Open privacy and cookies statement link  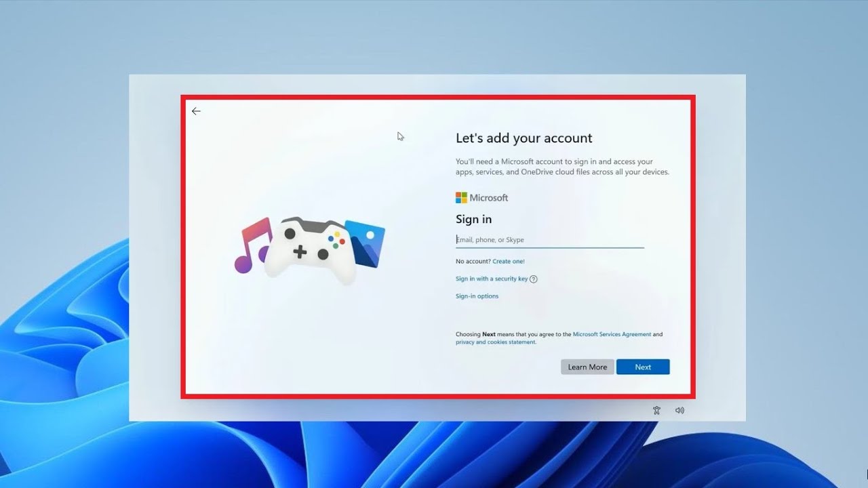click(x=496, y=342)
